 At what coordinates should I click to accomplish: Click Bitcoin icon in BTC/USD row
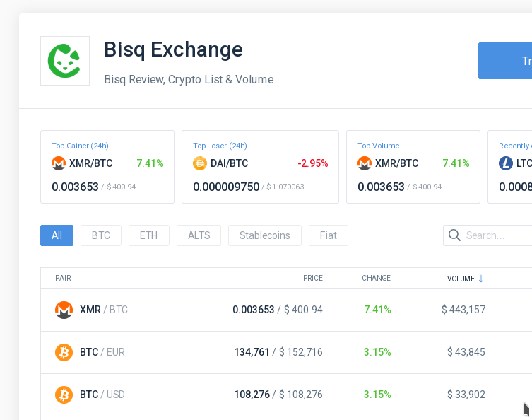coord(64,395)
